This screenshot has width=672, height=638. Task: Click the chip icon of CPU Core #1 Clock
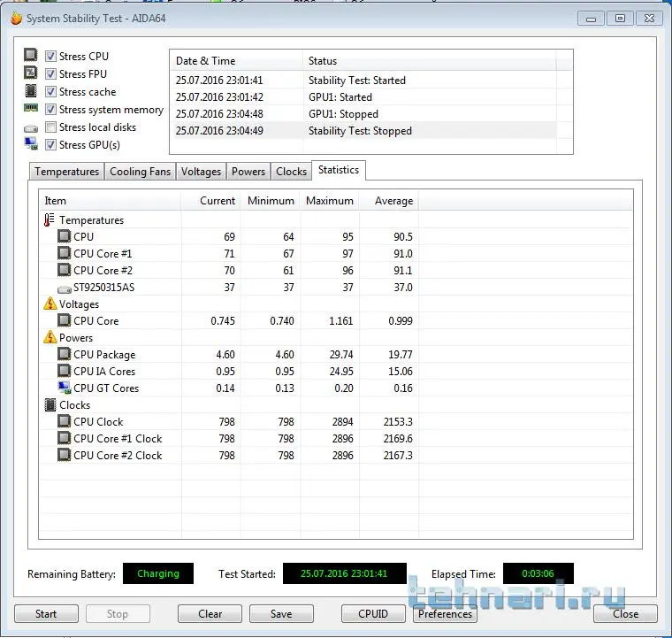pos(65,438)
